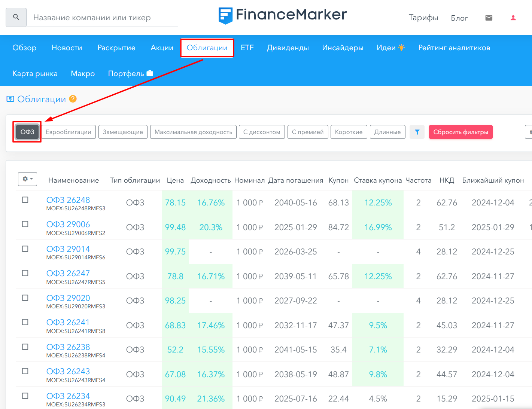Click the partially visible settings button at right edge
Viewport: 532px width, 409px height.
(x=529, y=132)
